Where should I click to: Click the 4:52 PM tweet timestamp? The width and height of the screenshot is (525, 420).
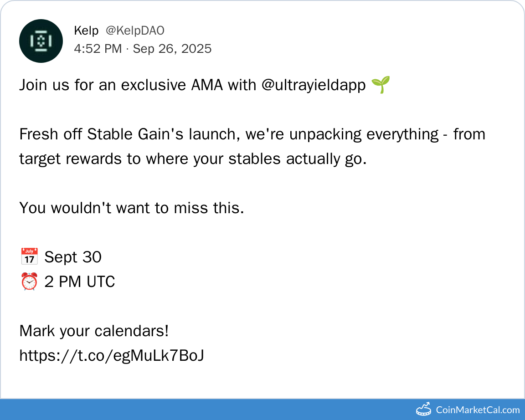[98, 49]
